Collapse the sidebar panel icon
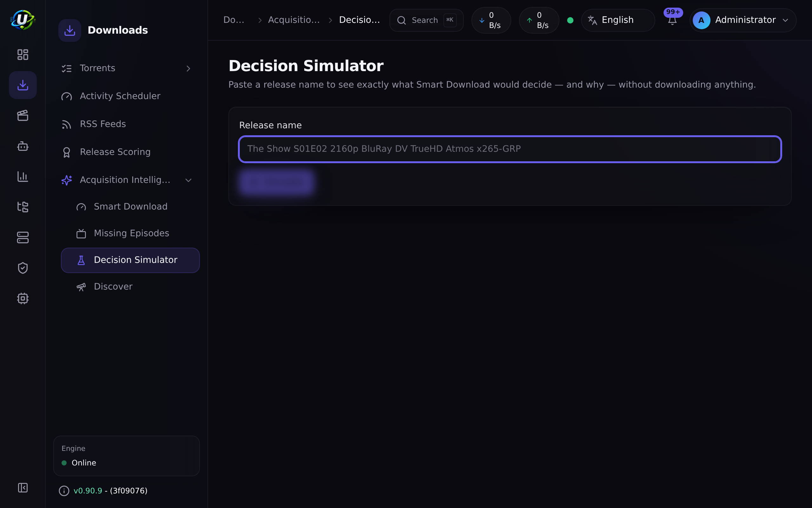Viewport: 812px width, 508px height. pos(23,487)
